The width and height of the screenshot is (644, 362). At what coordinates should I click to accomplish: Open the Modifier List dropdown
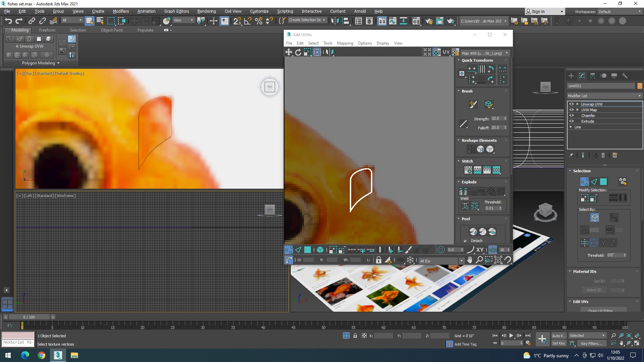pos(604,96)
